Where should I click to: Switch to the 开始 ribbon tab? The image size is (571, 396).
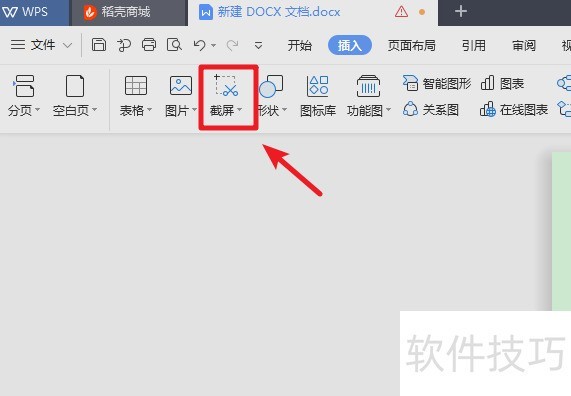tap(300, 46)
